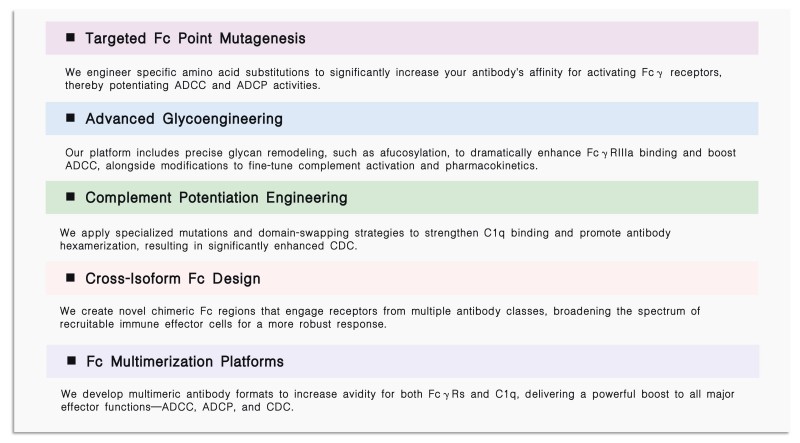Click the blue Glycoengineering header band
This screenshot has width=800, height=443.
click(x=402, y=118)
